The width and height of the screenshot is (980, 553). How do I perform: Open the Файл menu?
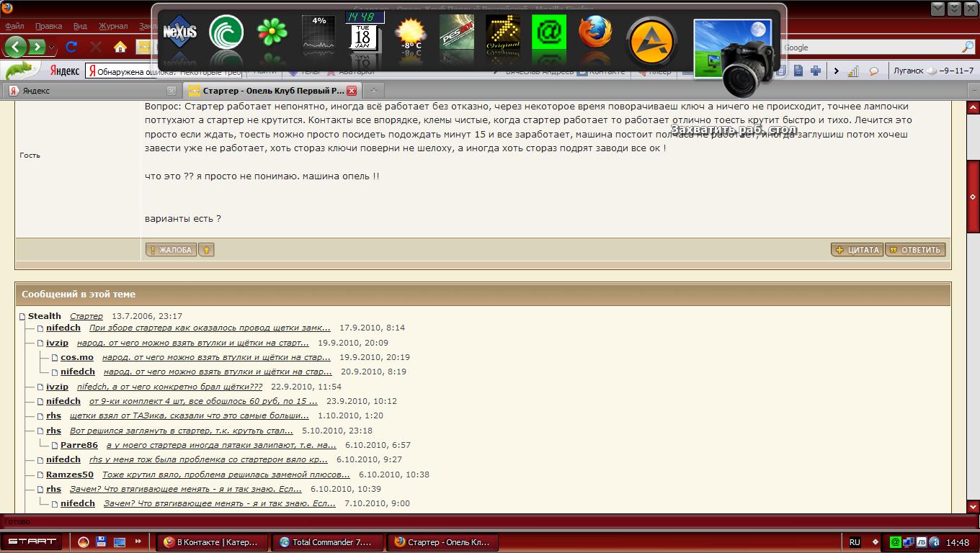pos(14,26)
